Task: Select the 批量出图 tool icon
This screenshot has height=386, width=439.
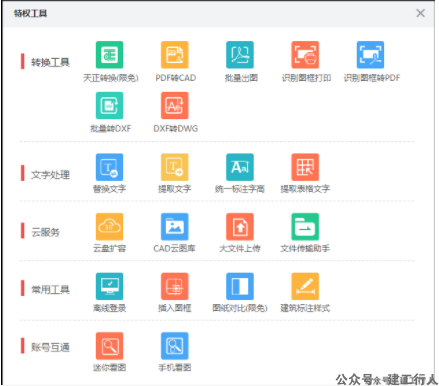Action: (x=240, y=55)
